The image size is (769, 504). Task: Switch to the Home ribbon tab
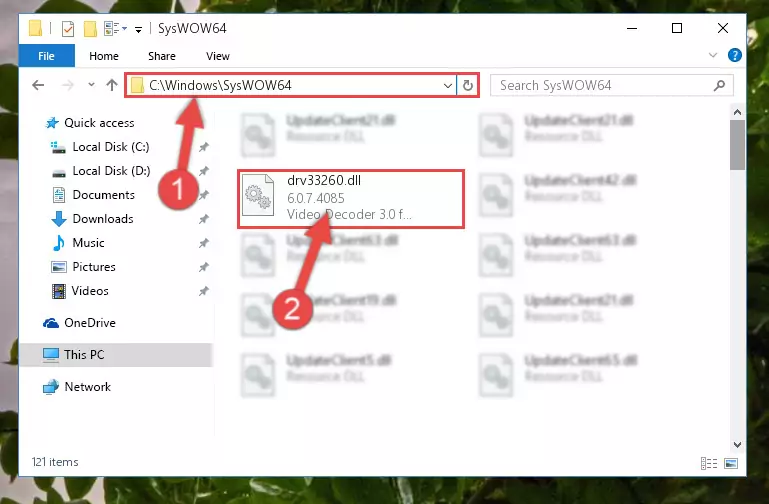pyautogui.click(x=103, y=56)
